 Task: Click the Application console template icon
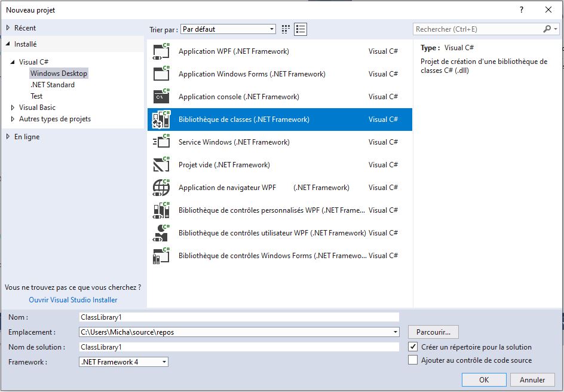(161, 97)
